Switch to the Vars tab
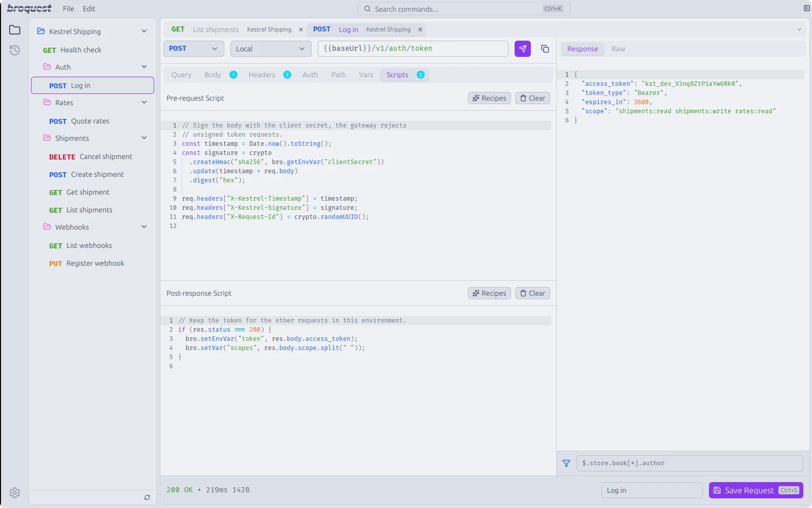The width and height of the screenshot is (812, 508). pos(366,75)
